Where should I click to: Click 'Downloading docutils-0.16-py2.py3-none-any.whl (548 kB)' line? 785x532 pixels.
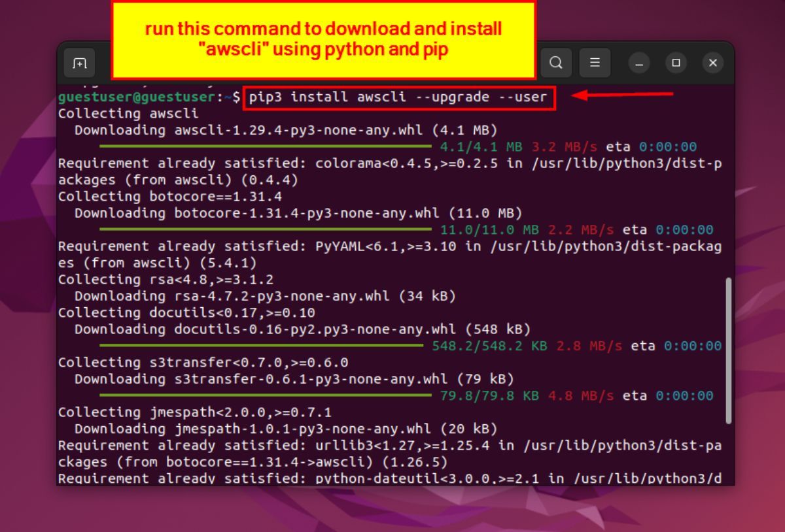pyautogui.click(x=302, y=329)
